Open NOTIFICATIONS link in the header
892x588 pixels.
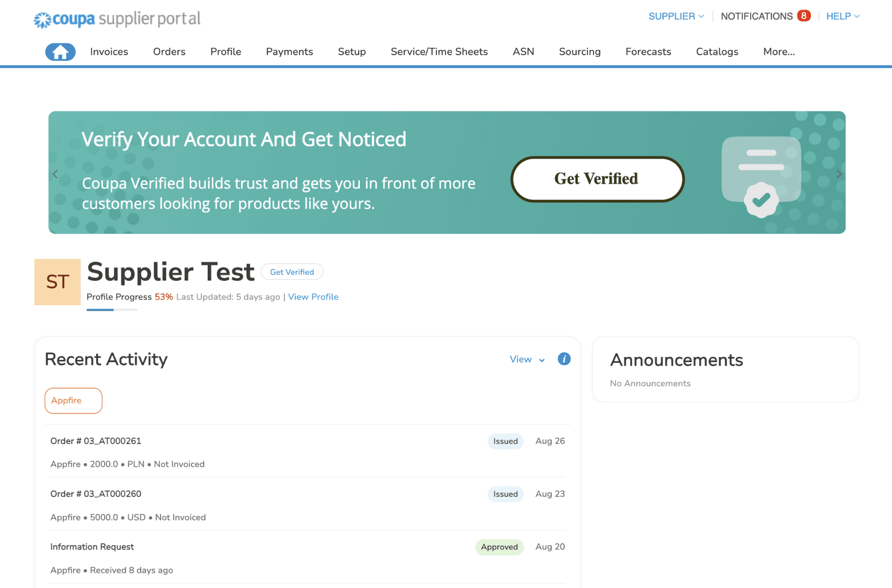(756, 16)
